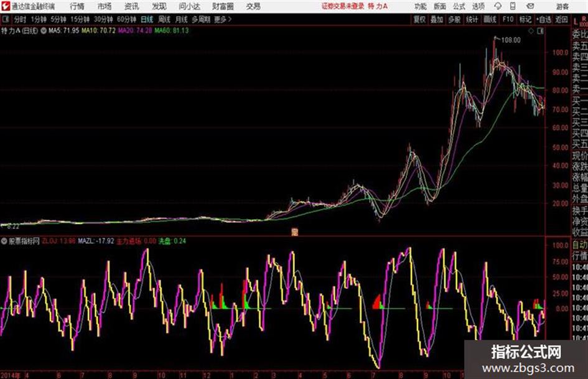Open the 公式 menu
The height and width of the screenshot is (379, 588).
click(459, 6)
